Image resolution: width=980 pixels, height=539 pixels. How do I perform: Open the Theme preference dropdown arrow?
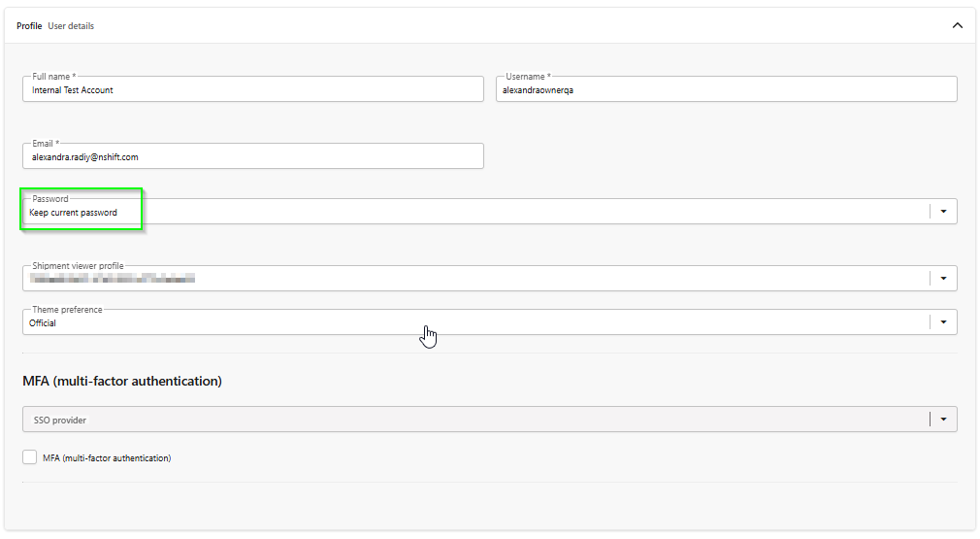click(x=943, y=322)
